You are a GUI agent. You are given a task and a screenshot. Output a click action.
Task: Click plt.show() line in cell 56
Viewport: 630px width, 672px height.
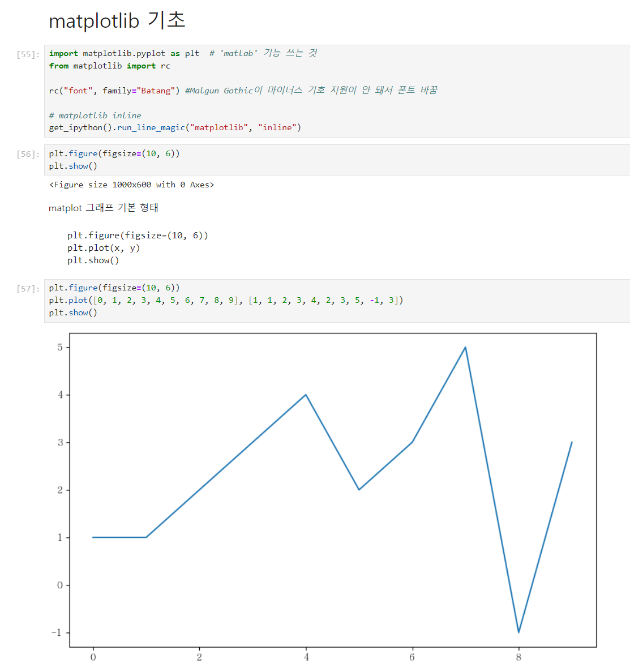click(x=73, y=166)
